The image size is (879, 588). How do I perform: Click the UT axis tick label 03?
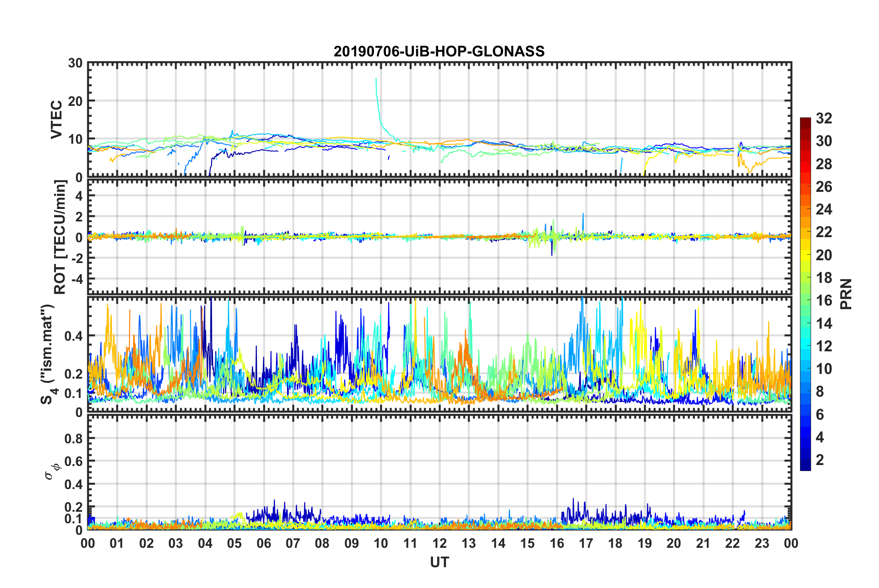(x=176, y=543)
